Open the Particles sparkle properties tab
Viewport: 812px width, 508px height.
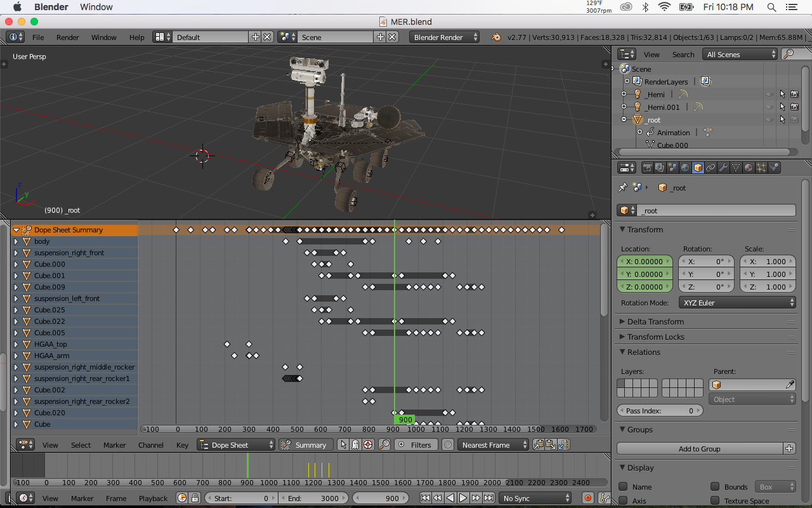(x=762, y=168)
